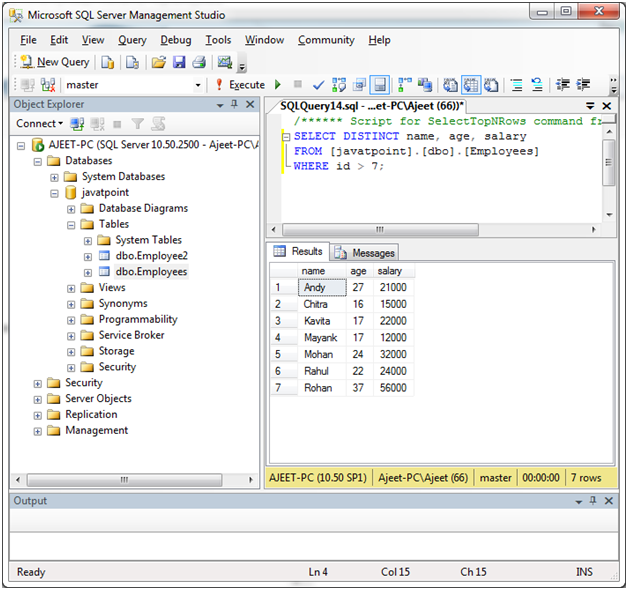Image resolution: width=628 pixels, height=590 pixels.
Task: Toggle Include Actual Execution Plan
Action: 405,85
